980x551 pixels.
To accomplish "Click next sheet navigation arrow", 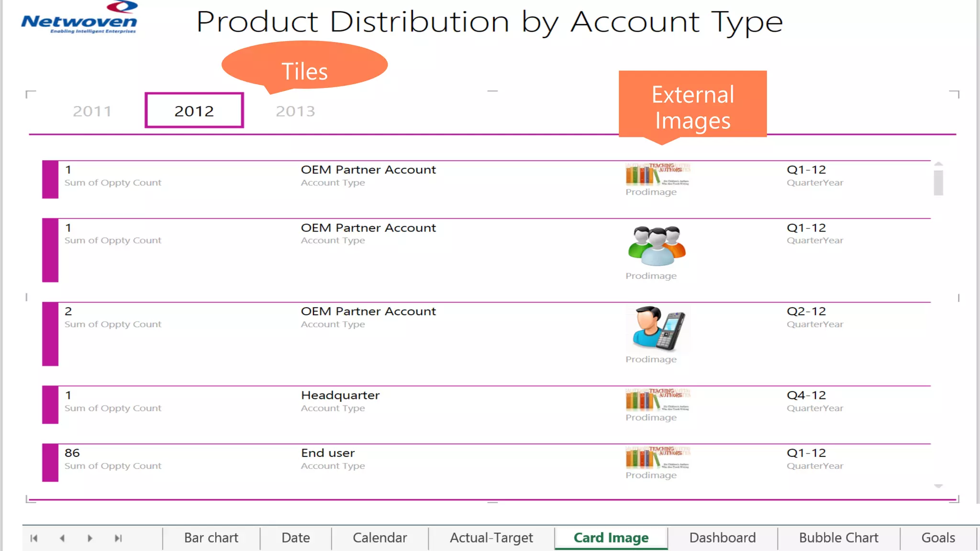I will tap(90, 538).
